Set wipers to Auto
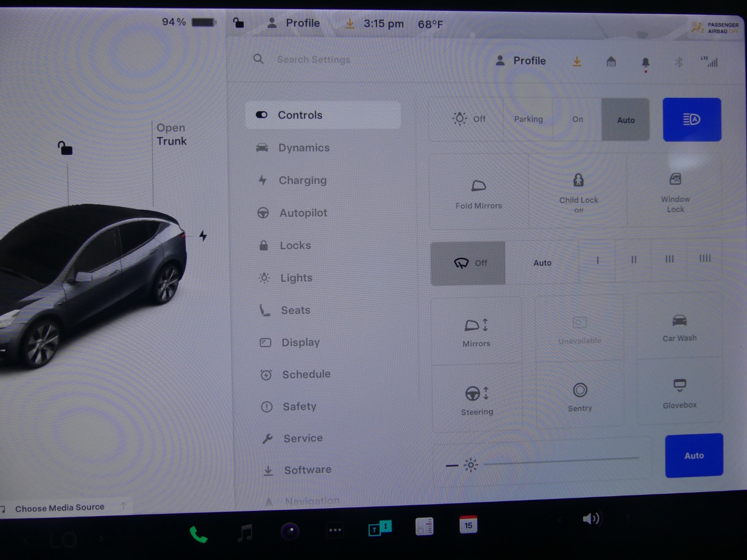The image size is (747, 560). click(542, 263)
